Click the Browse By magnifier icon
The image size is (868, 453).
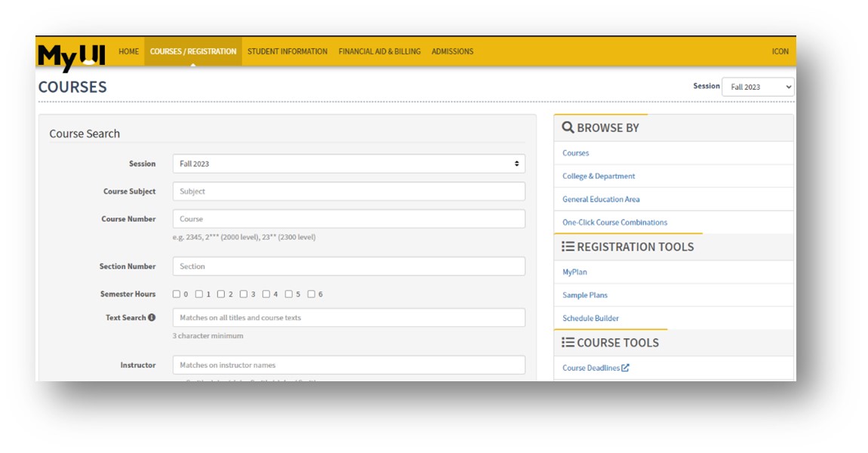(x=568, y=128)
